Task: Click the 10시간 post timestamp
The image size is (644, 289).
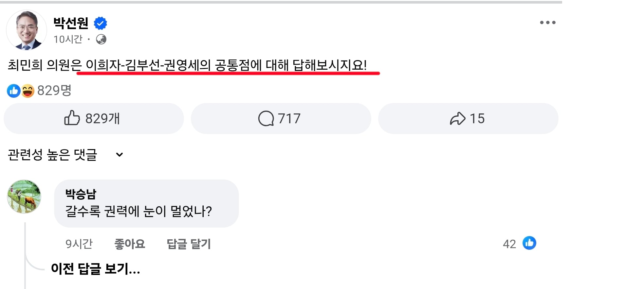Action: click(68, 39)
